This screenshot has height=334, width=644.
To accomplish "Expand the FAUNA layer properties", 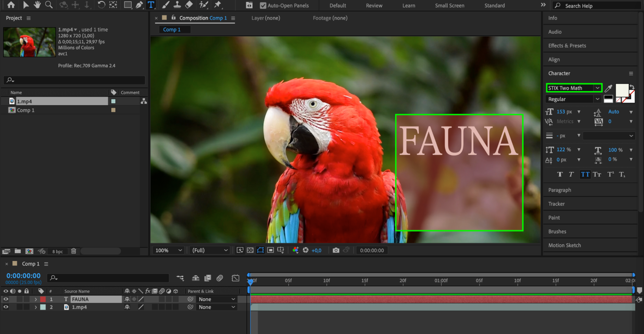I will point(36,299).
